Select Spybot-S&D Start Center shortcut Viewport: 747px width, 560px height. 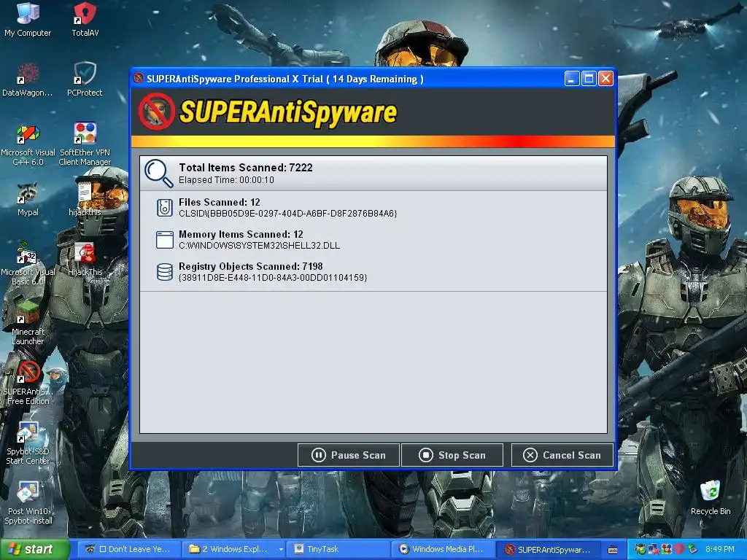(28, 444)
